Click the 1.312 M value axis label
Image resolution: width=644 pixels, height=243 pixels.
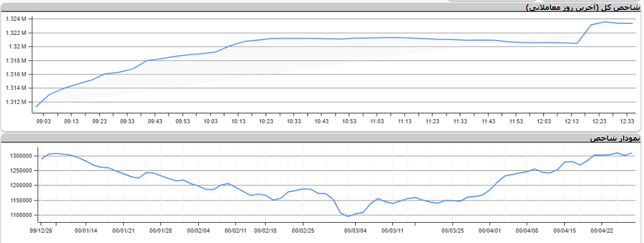coord(16,102)
